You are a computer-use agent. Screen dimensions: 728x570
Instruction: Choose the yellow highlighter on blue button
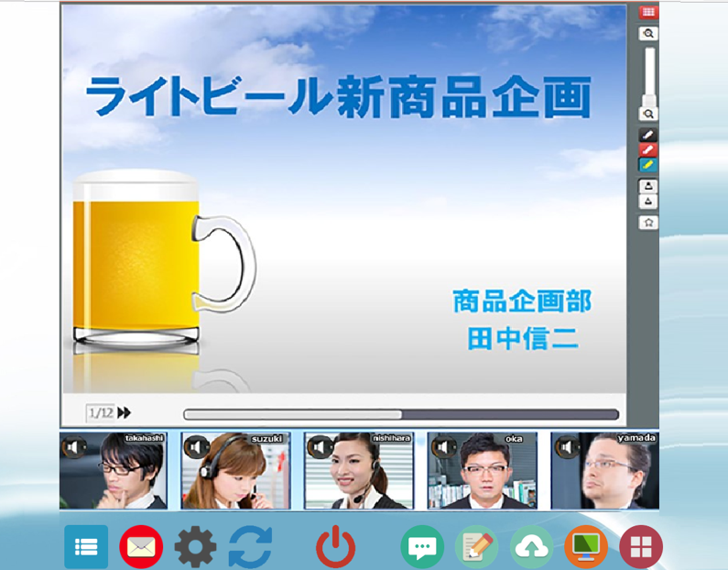click(x=648, y=165)
